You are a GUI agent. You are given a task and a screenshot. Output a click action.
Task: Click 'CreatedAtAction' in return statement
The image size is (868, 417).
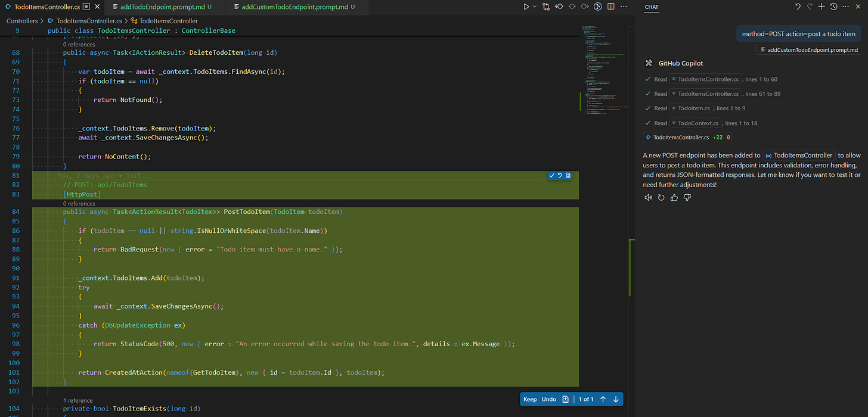134,372
